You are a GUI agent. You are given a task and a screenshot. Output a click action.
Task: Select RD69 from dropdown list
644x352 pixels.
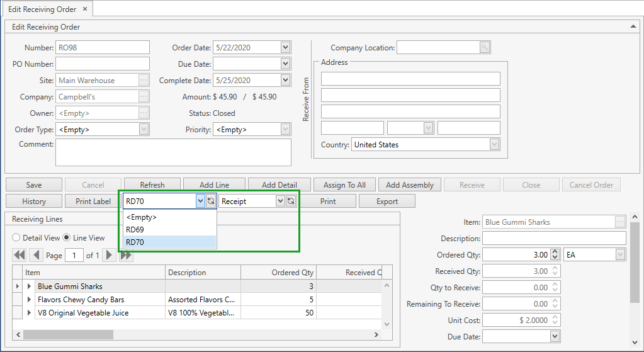[135, 230]
